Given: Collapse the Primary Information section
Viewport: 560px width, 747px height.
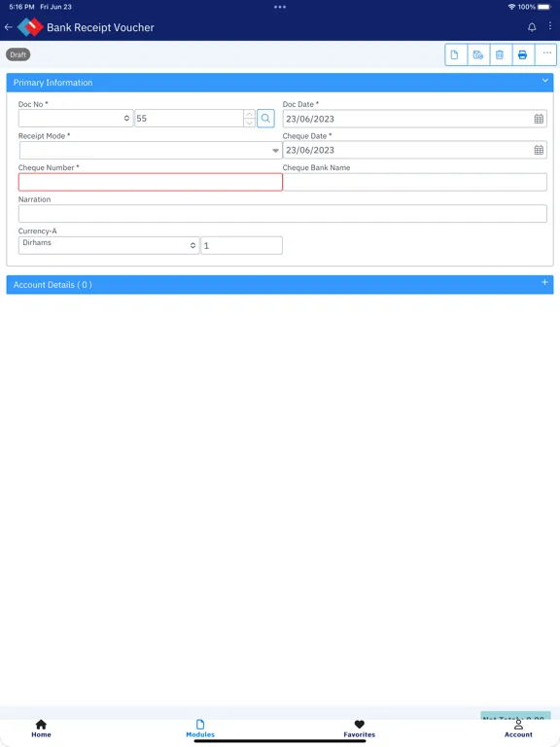Looking at the screenshot, I should tap(544, 81).
